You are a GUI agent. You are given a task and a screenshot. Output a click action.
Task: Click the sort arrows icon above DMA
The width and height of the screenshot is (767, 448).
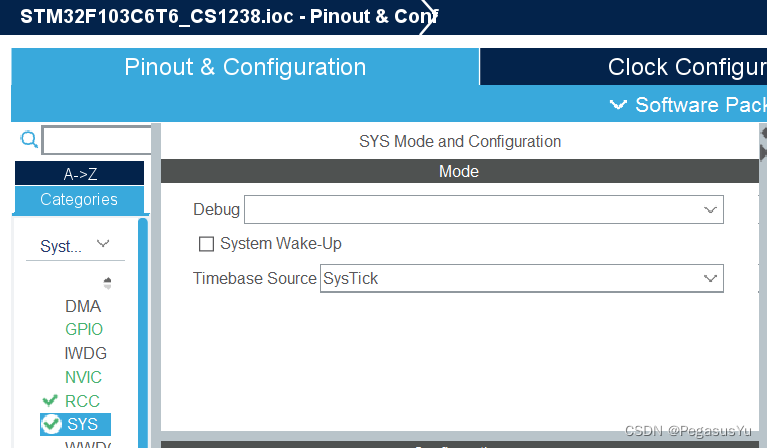point(107,283)
